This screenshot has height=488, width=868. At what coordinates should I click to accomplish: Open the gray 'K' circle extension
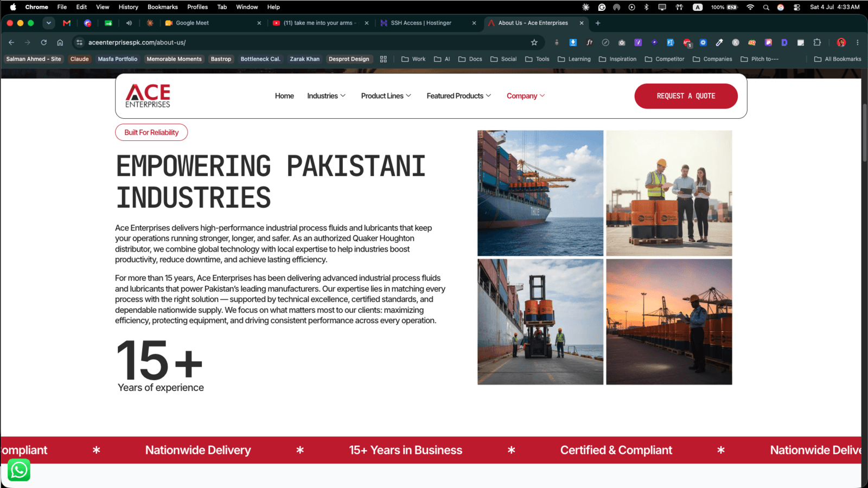(x=736, y=42)
